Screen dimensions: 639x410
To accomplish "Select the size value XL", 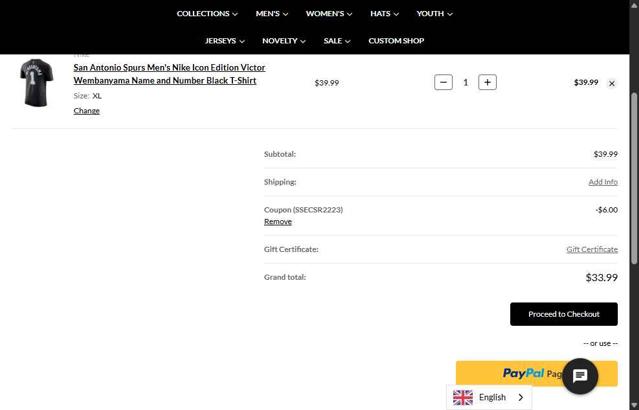I will click(97, 96).
